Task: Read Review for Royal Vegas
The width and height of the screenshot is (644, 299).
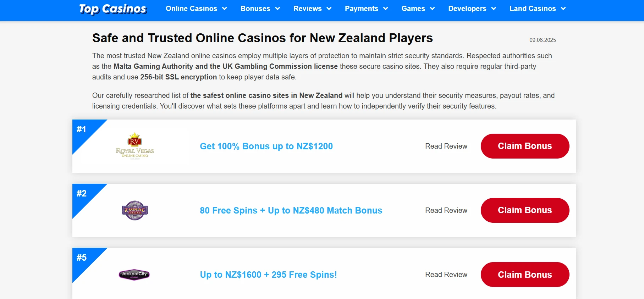Action: tap(446, 146)
